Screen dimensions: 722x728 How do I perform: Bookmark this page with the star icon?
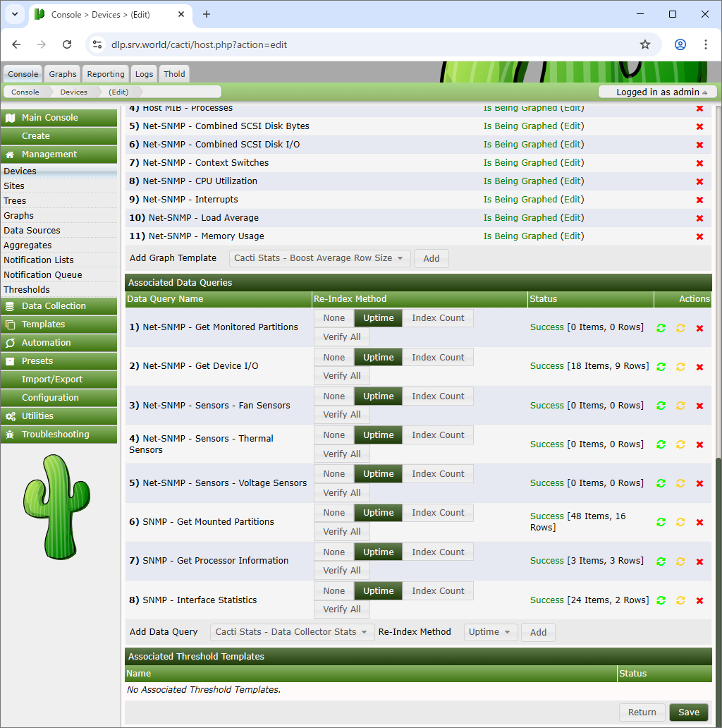645,44
